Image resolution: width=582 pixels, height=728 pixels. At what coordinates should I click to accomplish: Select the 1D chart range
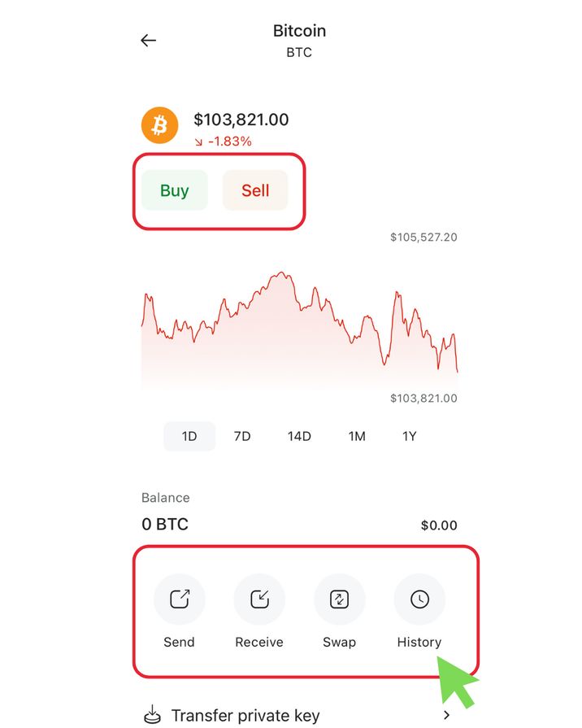coord(189,436)
